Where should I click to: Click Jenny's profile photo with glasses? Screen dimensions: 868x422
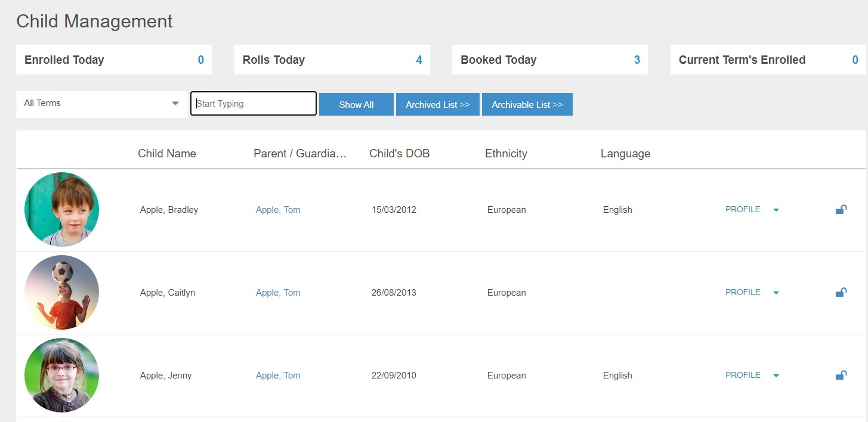(61, 375)
